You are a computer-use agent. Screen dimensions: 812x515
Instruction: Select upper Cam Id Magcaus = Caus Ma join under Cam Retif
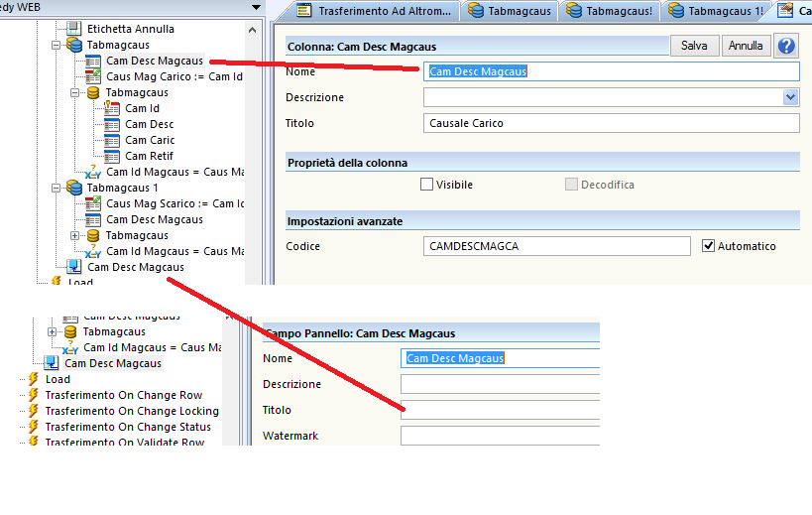tap(175, 172)
